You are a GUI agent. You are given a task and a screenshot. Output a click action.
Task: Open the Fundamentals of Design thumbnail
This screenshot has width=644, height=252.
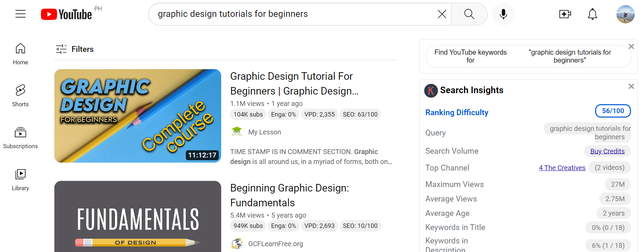coord(138,217)
